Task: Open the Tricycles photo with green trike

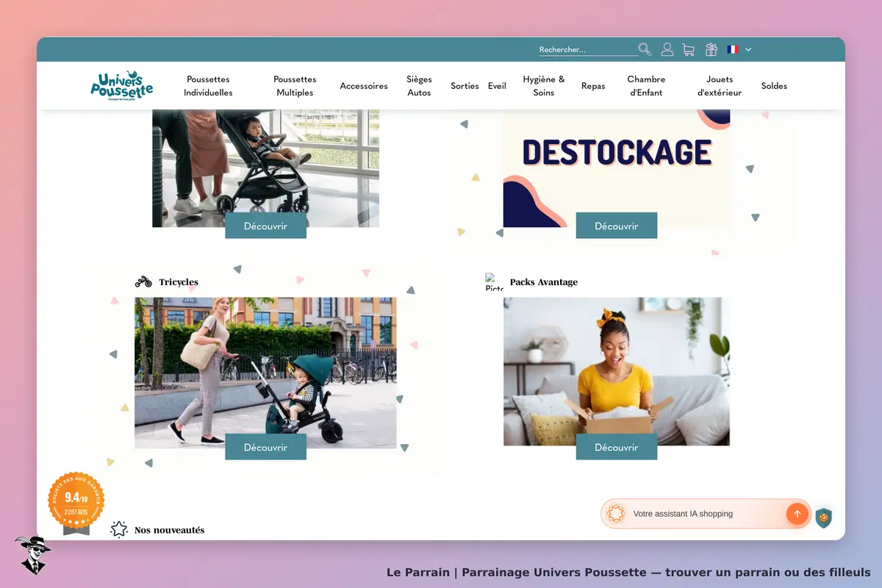Action: tap(265, 373)
